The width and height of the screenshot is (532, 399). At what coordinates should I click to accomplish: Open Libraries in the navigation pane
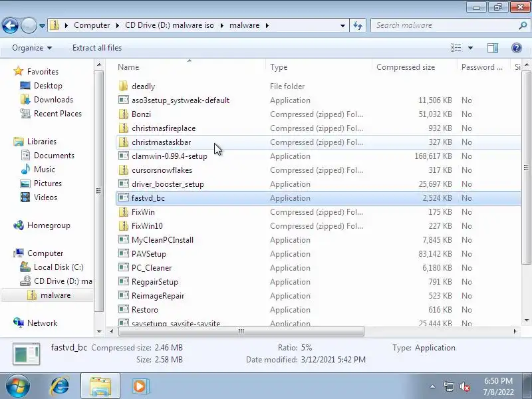point(42,142)
